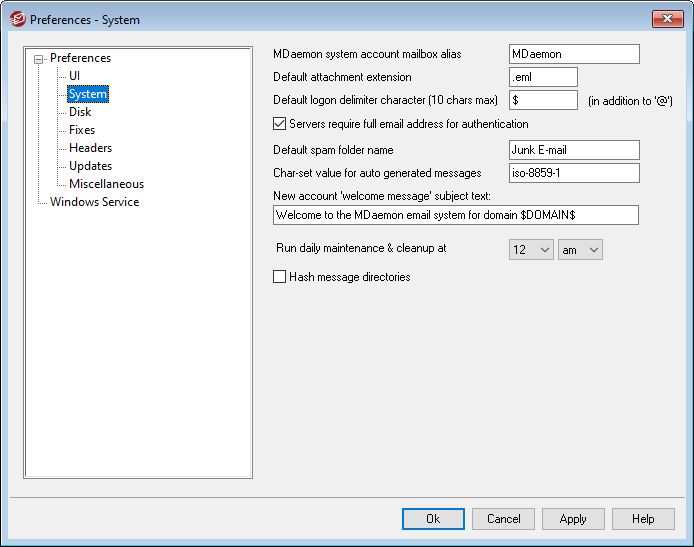Open Windows Service settings
This screenshot has height=547, width=694.
tap(95, 202)
